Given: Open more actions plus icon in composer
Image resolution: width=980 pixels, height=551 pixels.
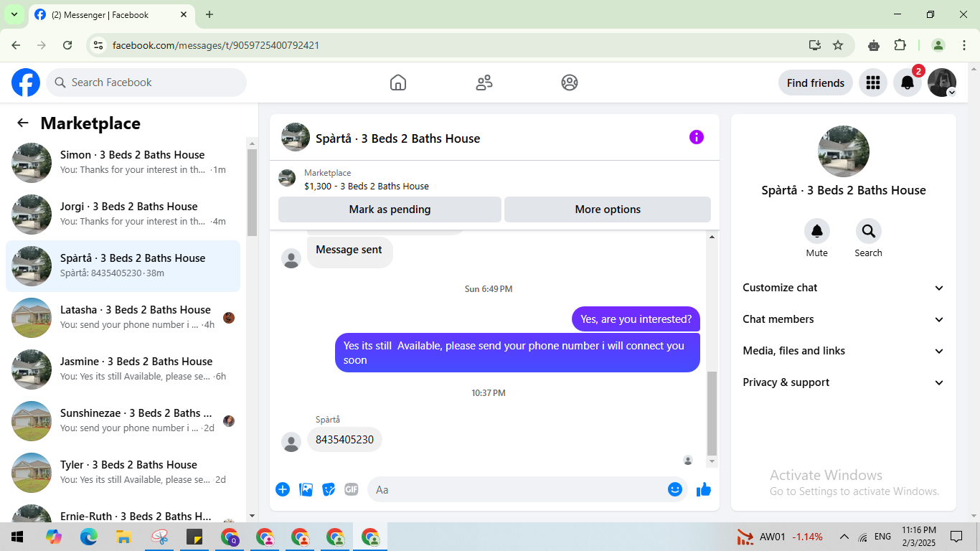Looking at the screenshot, I should [283, 489].
